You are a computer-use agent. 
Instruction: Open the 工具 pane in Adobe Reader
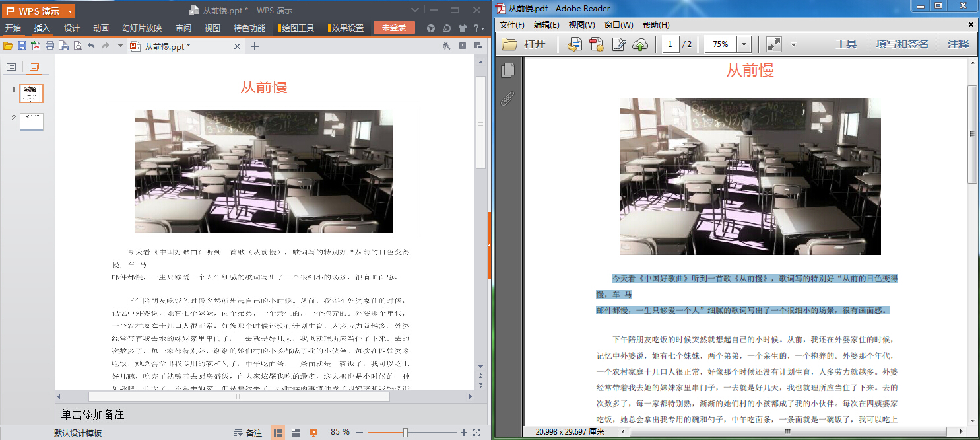coord(846,44)
